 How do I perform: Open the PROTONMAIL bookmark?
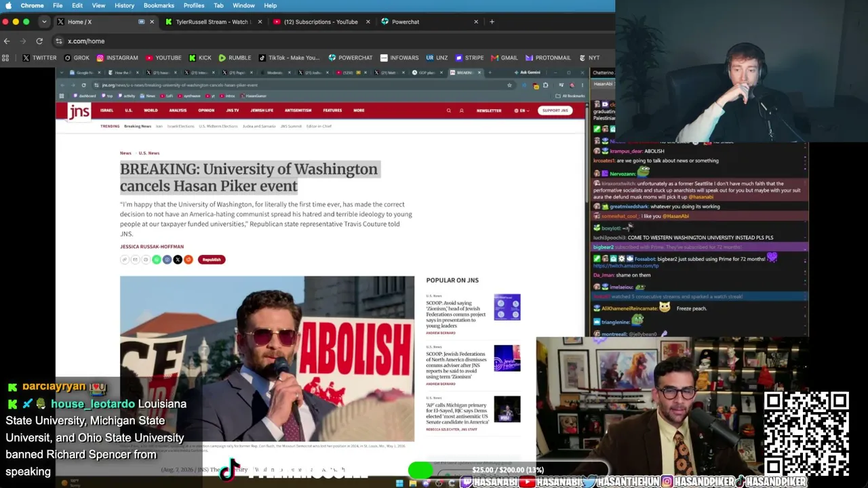(x=547, y=58)
